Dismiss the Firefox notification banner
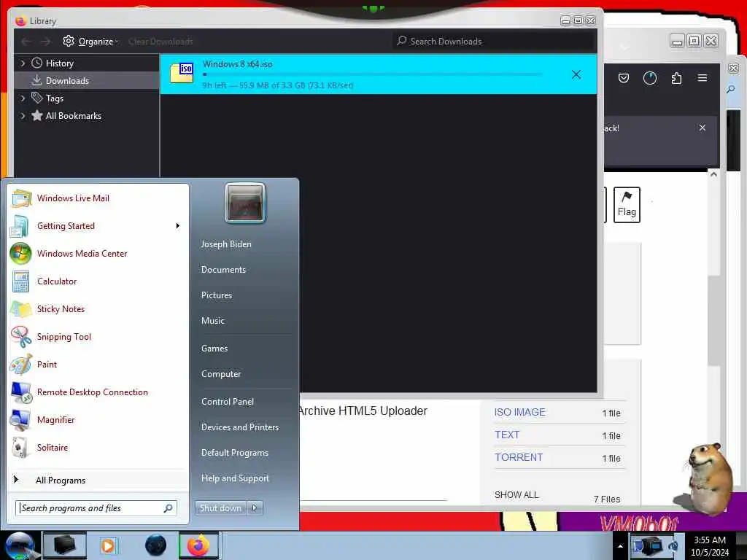Viewport: 747px width, 560px height. [x=703, y=128]
